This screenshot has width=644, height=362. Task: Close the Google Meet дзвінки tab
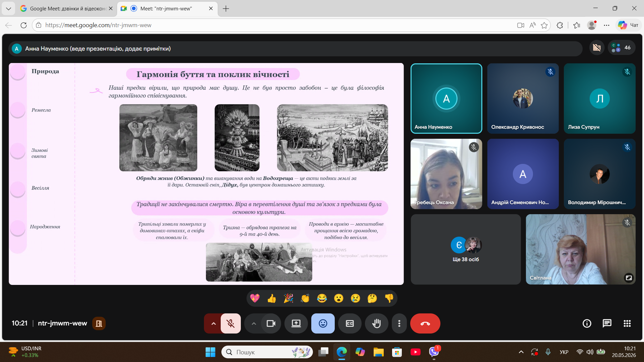click(x=111, y=8)
